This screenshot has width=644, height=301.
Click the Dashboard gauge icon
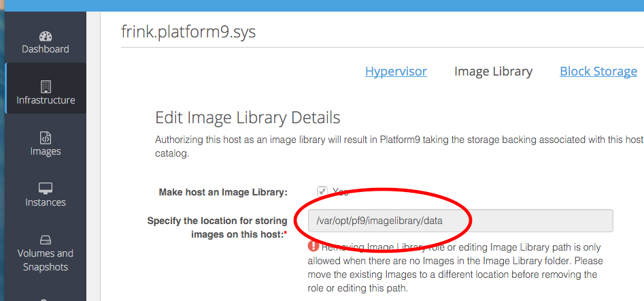(46, 36)
